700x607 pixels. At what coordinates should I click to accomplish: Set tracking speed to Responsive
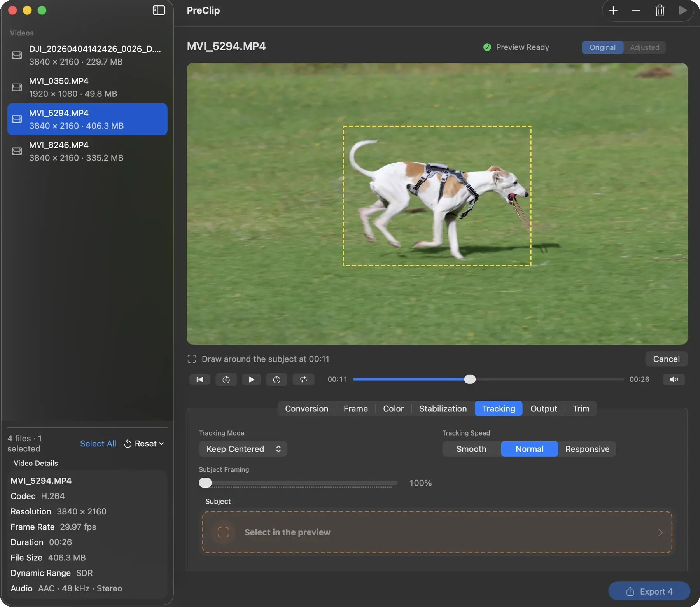[587, 449]
